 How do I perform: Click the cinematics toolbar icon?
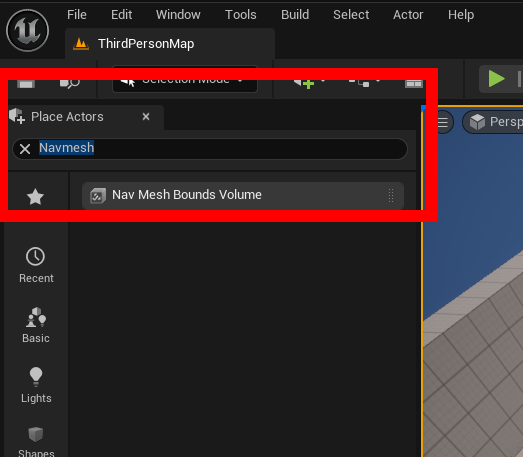414,83
